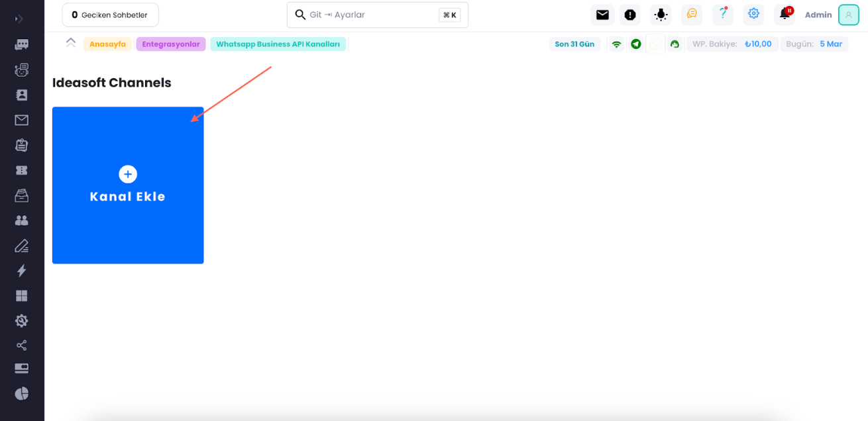Open the inbox tray icon in sidebar
The height and width of the screenshot is (421, 868).
click(x=22, y=195)
